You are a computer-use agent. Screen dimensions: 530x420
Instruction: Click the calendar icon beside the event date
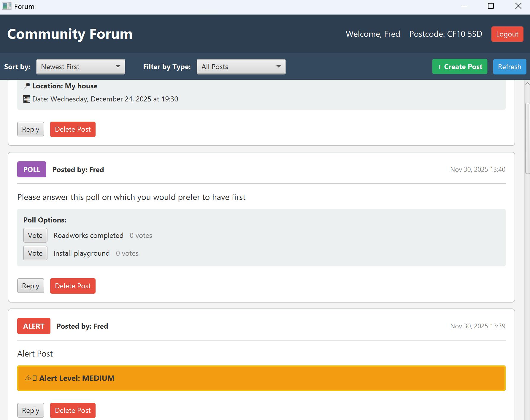click(x=27, y=99)
